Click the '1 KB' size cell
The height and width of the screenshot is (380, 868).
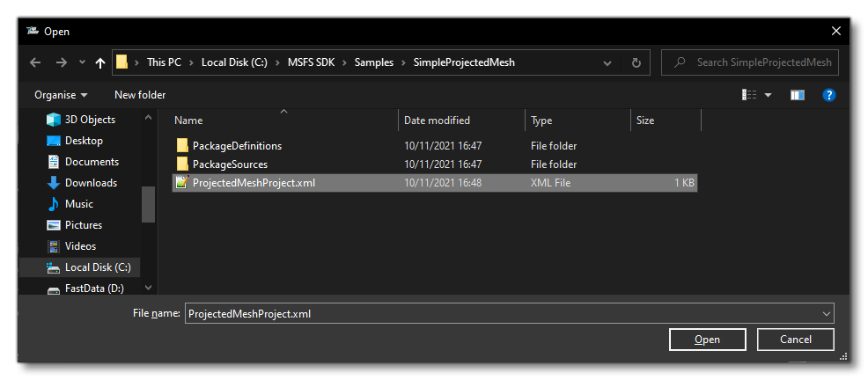point(684,183)
